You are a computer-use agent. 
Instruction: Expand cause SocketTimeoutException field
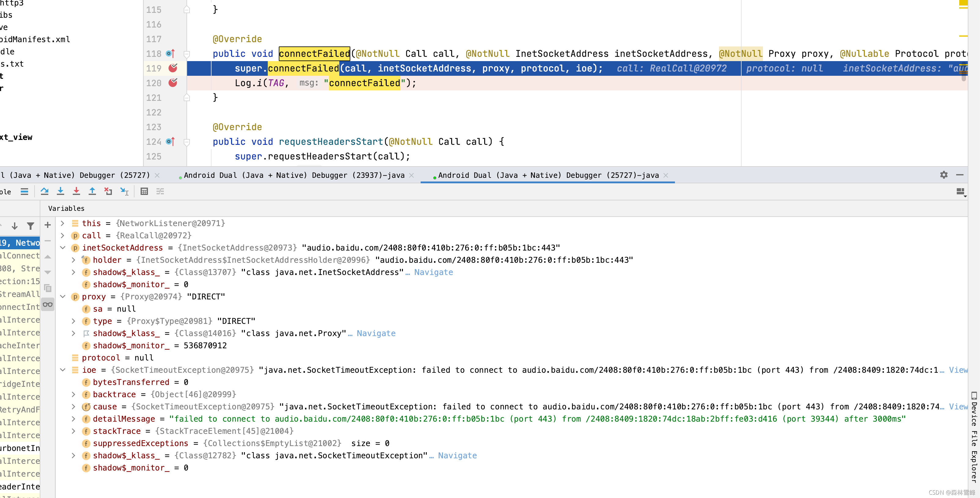click(x=73, y=406)
